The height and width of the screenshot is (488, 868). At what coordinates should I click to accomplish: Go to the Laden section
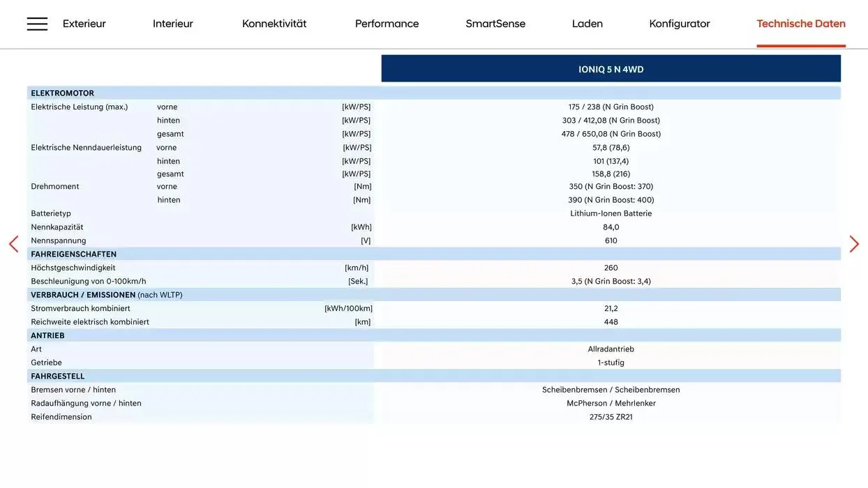[586, 22]
